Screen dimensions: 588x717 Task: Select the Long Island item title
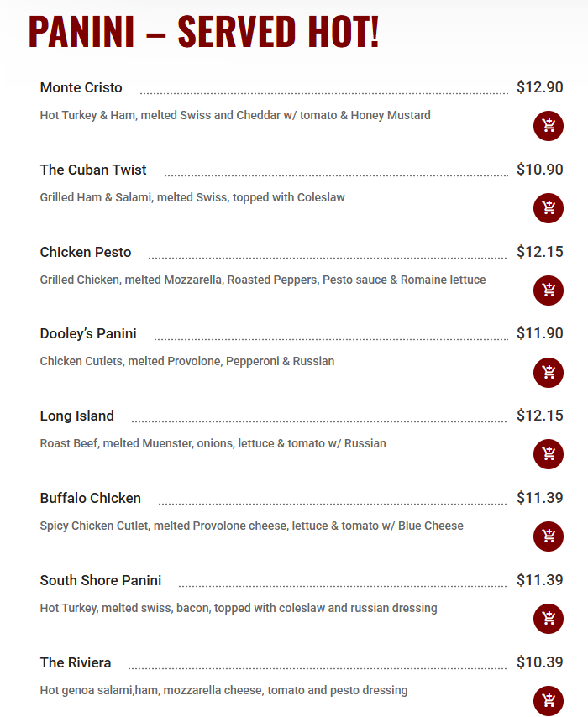tap(76, 416)
